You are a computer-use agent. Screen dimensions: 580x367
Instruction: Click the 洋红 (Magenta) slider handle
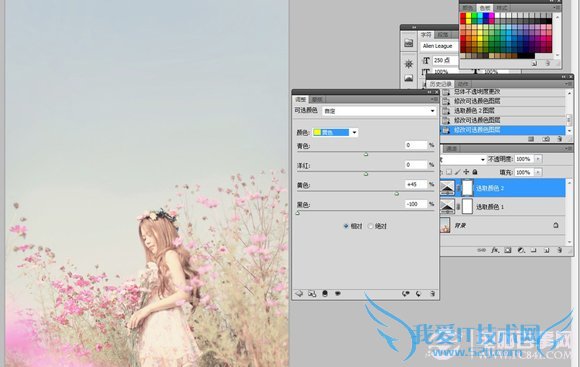tap(366, 174)
